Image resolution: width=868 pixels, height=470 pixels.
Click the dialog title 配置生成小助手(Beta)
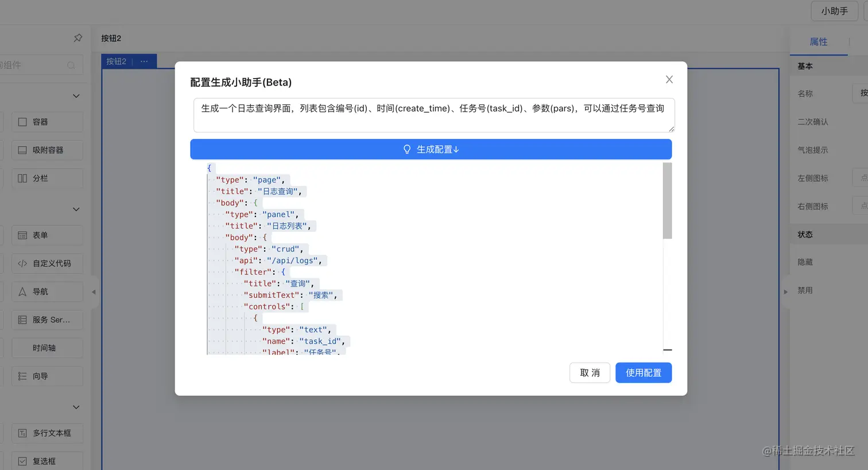click(x=241, y=82)
